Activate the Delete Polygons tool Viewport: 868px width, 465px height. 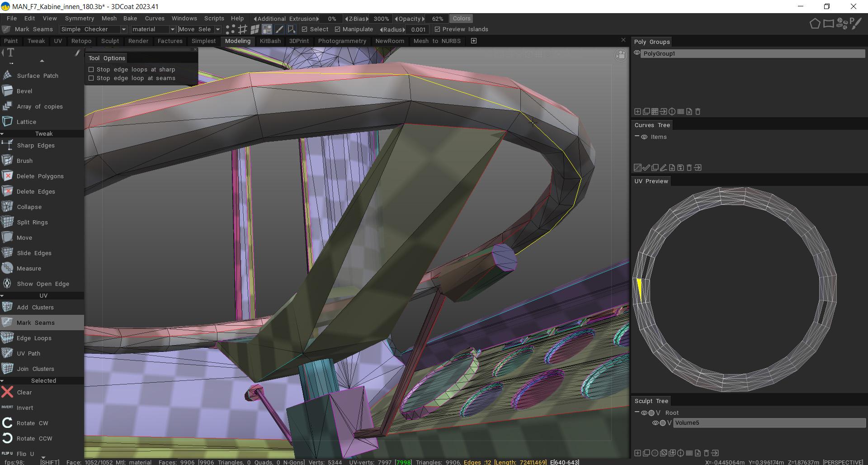40,176
